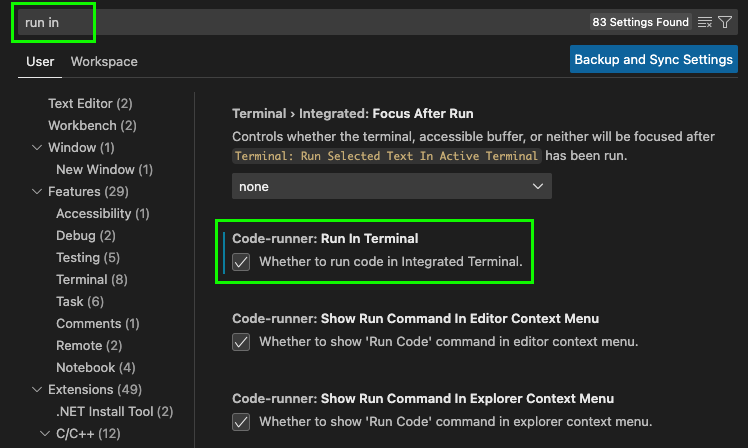Click Show Run Command In Editor Context Menu heading
Image resolution: width=748 pixels, height=448 pixels.
click(416, 319)
